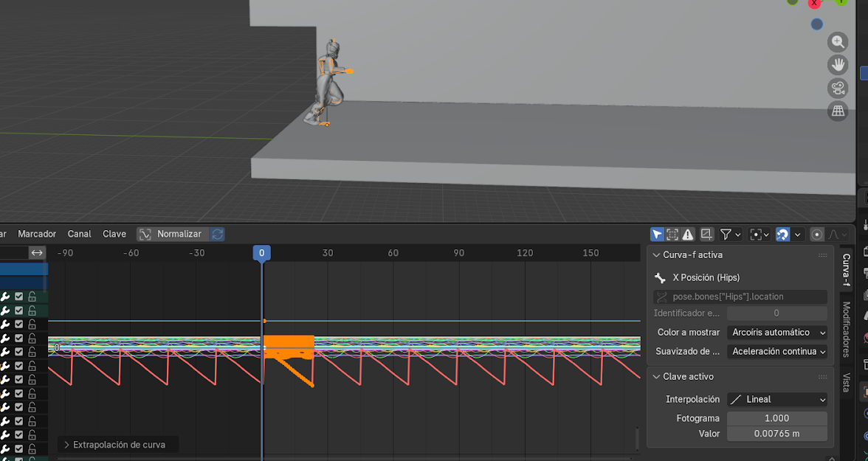
Task: Open the Marcador menu
Action: pos(37,234)
